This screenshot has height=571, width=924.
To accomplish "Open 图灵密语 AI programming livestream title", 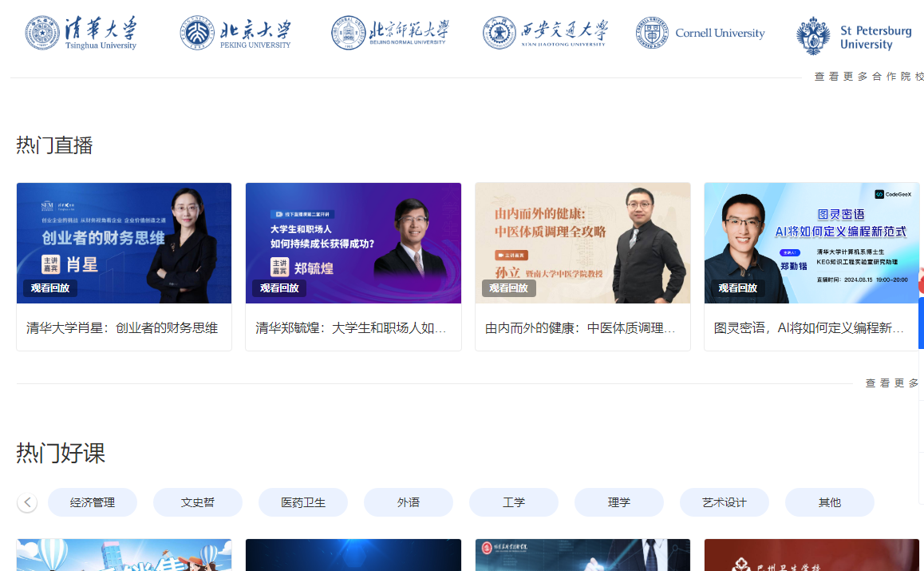I will [809, 328].
